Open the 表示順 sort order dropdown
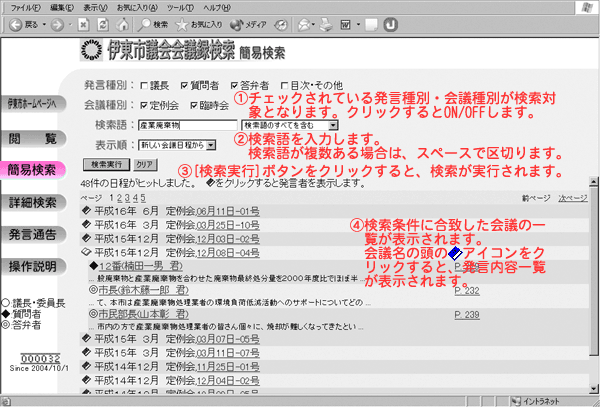 (170, 145)
